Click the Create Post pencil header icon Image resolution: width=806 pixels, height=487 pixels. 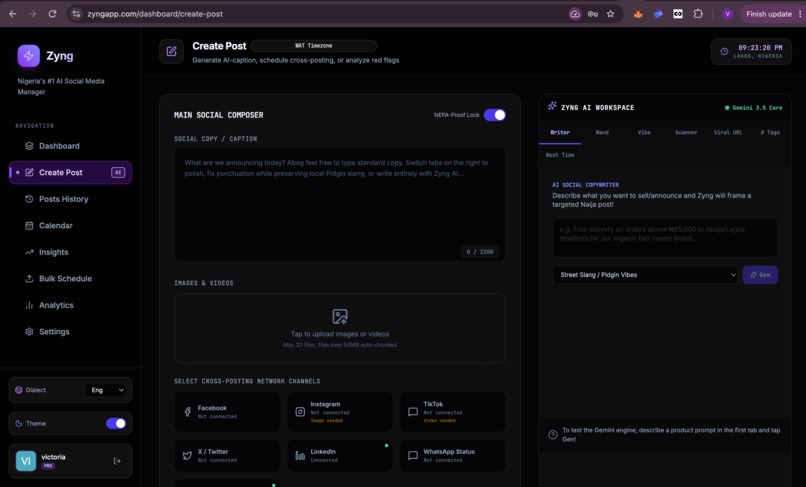(171, 51)
